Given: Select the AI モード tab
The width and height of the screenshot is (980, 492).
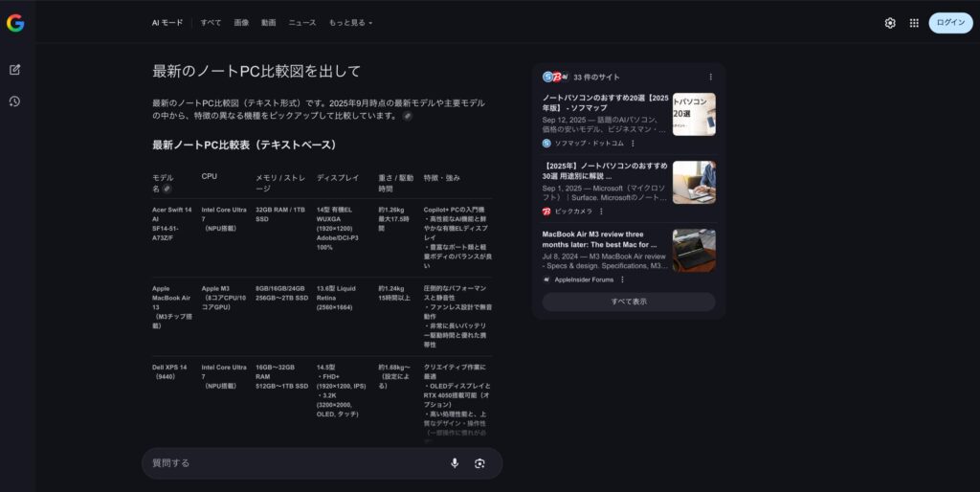Looking at the screenshot, I should [167, 22].
